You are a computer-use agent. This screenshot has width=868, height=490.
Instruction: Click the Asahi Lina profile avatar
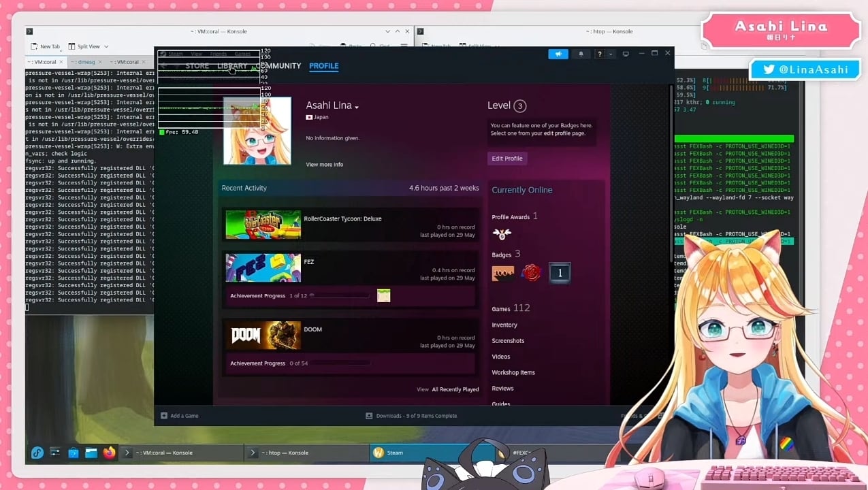(257, 131)
